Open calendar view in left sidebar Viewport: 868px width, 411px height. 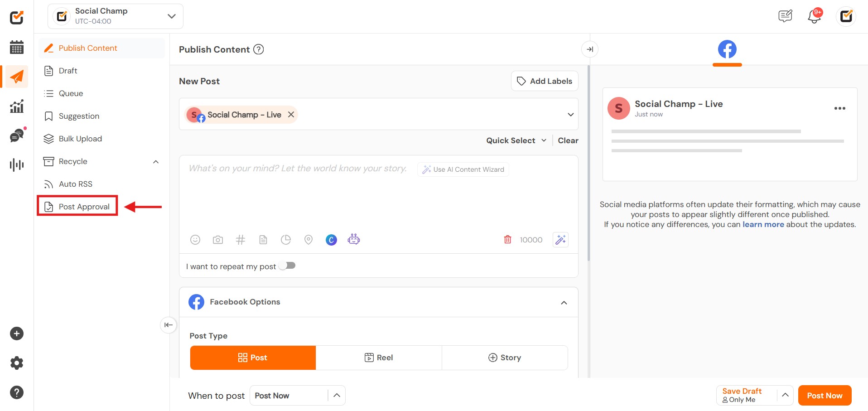pos(17,47)
